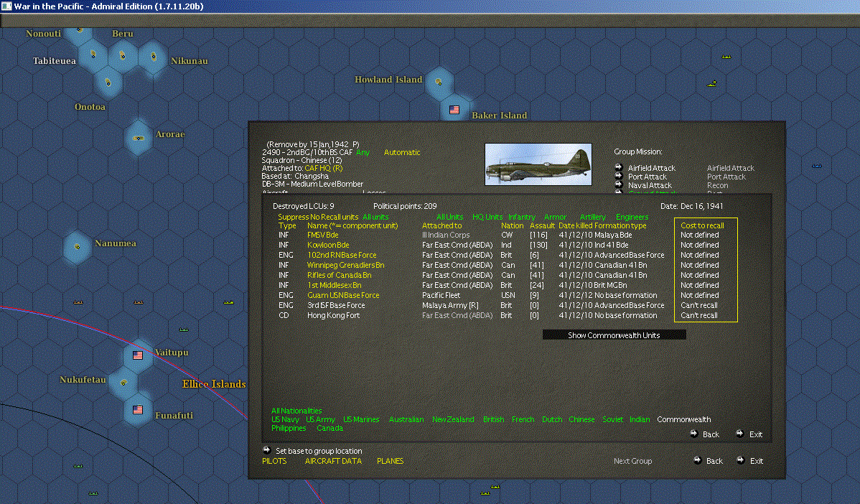The height and width of the screenshot is (504, 860).
Task: Filter by Australian nationality
Action: pos(406,419)
